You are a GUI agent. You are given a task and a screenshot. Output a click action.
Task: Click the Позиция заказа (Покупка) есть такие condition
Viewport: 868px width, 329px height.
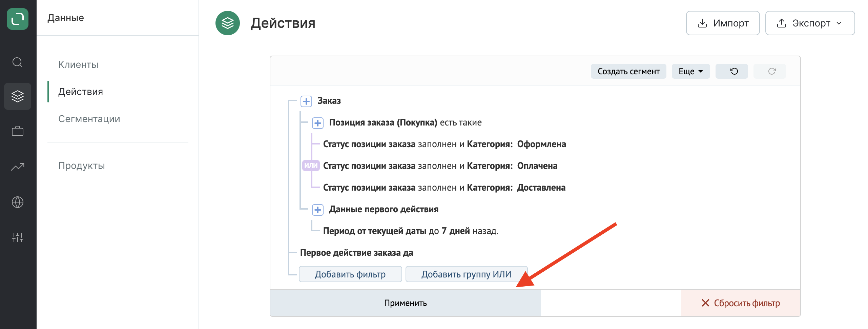point(405,122)
